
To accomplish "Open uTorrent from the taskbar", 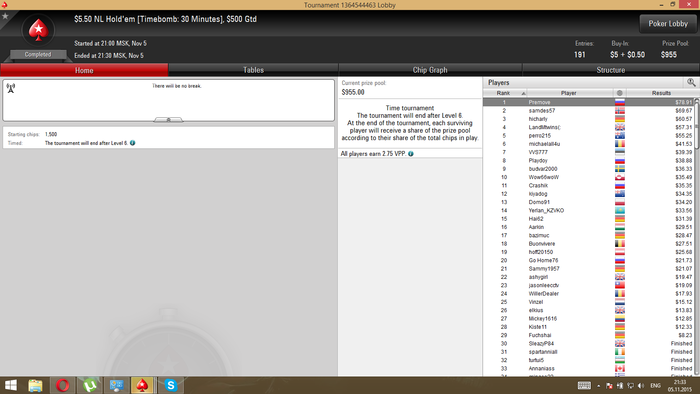I will tap(90, 385).
